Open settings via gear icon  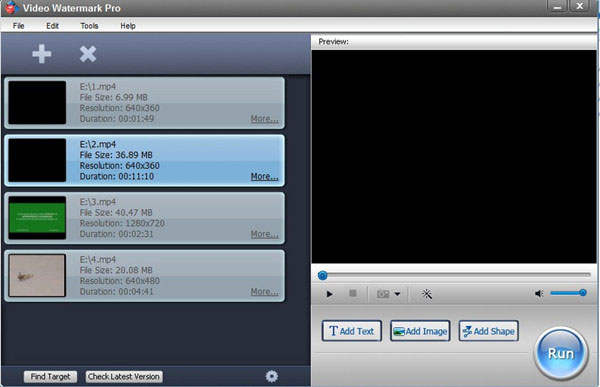tap(272, 376)
